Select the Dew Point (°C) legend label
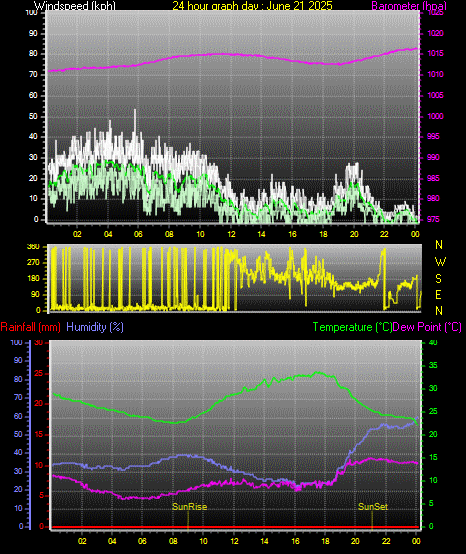Viewport: 466px width, 554px height. [x=427, y=327]
